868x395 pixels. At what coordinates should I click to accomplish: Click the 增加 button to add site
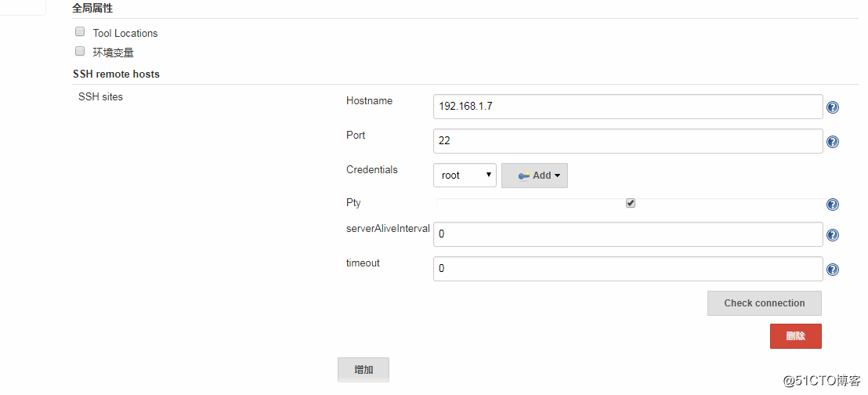363,369
